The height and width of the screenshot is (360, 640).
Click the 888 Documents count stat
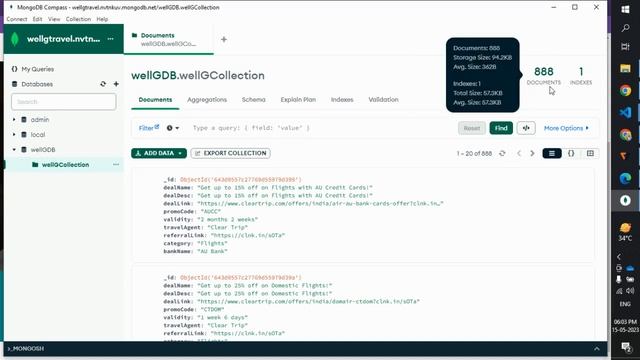[x=544, y=76]
